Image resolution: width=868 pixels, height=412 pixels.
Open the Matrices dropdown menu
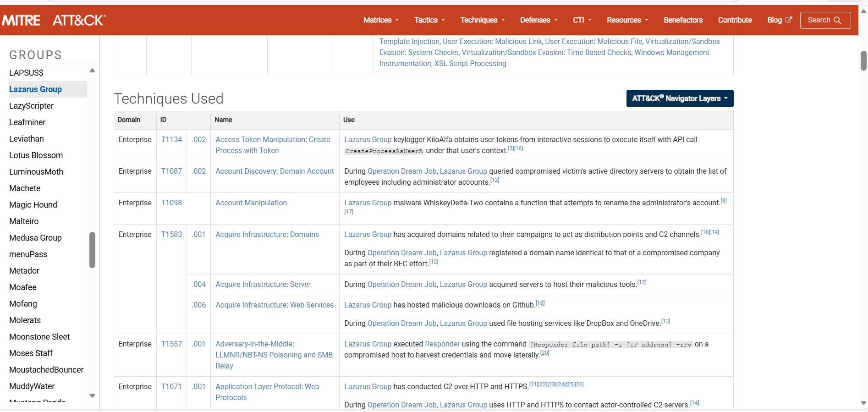[381, 20]
